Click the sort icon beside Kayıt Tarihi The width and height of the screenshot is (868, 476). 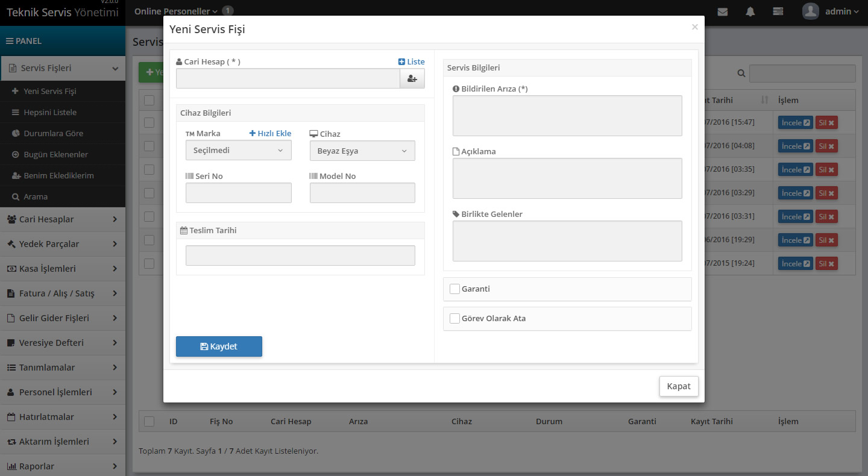[765, 100]
